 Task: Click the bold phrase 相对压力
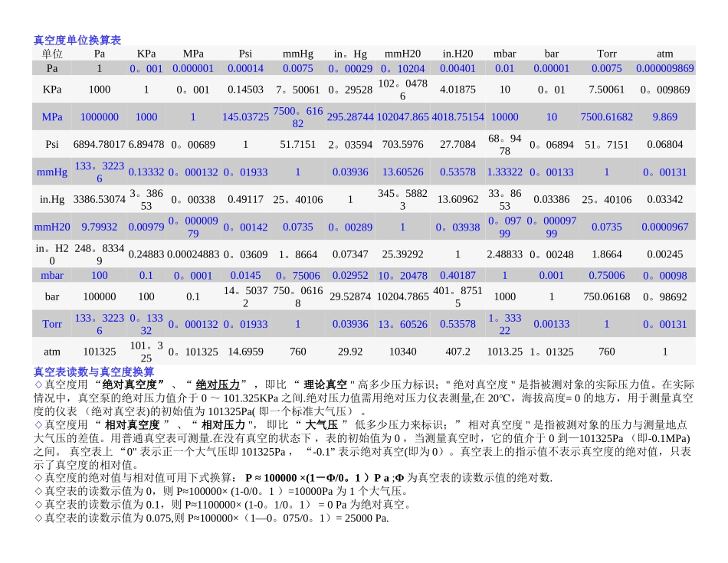pyautogui.click(x=223, y=424)
